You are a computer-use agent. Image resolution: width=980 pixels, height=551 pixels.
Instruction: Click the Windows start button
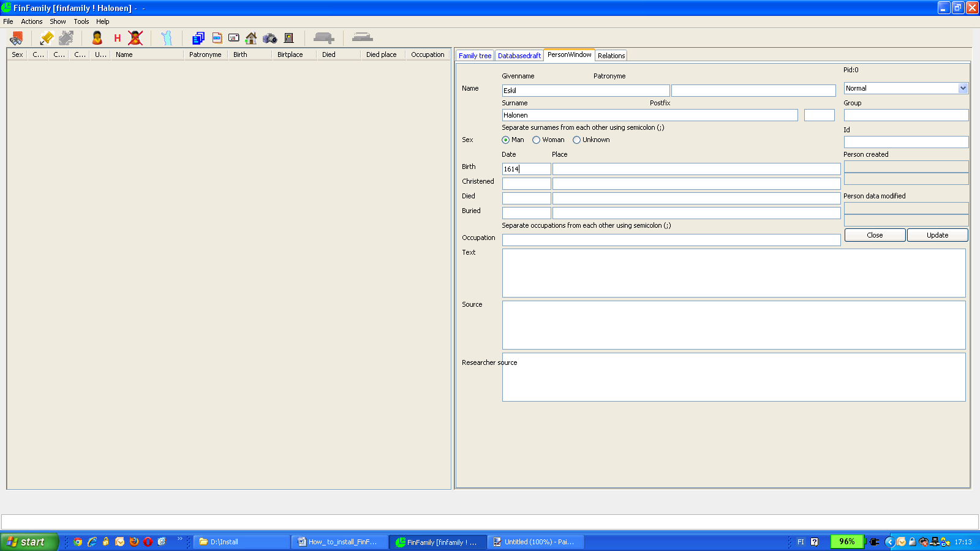pos(29,542)
